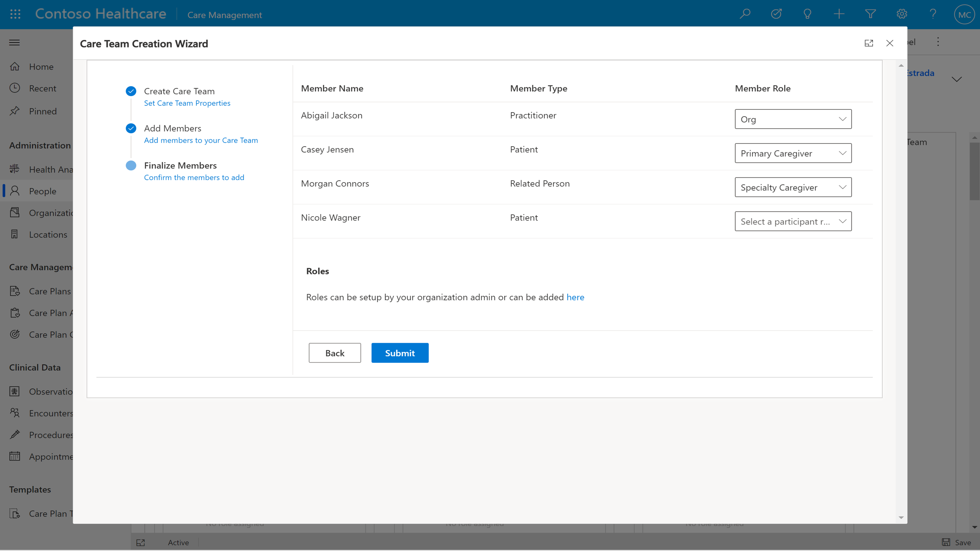
Task: Open Abigail Jackson's Org role dropdown
Action: coord(793,119)
